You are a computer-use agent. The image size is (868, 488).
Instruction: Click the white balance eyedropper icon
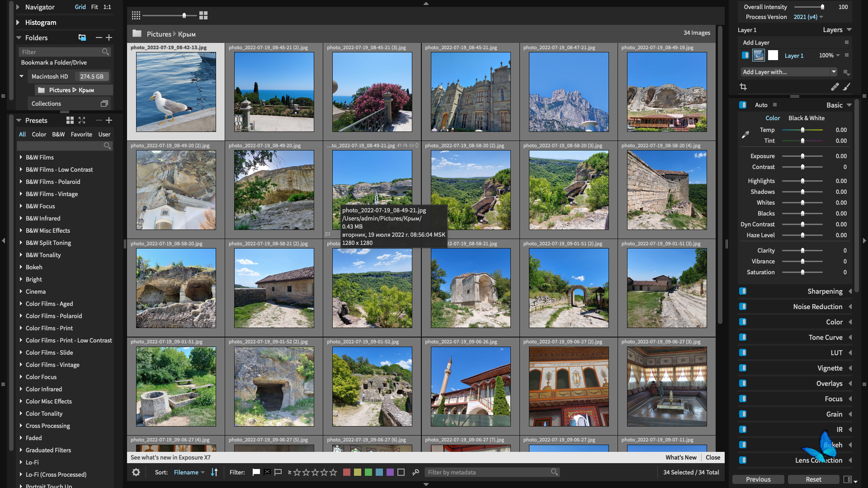tap(745, 135)
